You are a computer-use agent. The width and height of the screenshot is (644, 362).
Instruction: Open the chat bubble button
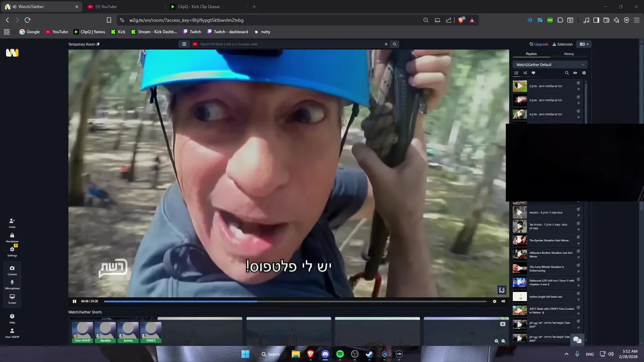tap(577, 340)
